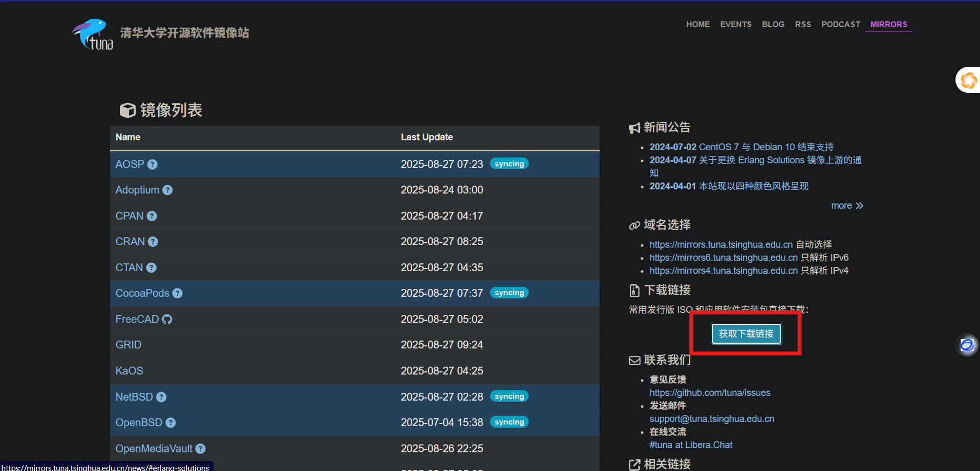Open the GRID mirror link

(128, 345)
